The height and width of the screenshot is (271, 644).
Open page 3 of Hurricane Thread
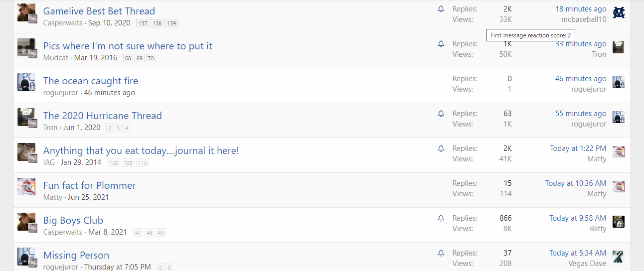[x=118, y=128]
